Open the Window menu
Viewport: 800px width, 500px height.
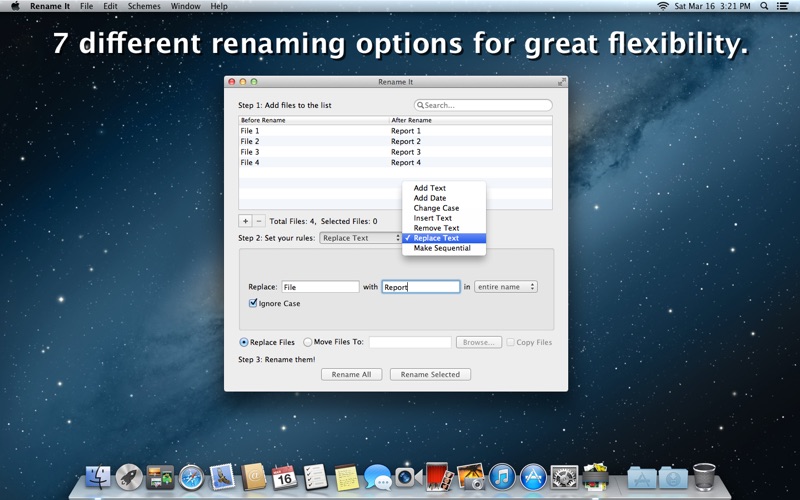click(185, 6)
